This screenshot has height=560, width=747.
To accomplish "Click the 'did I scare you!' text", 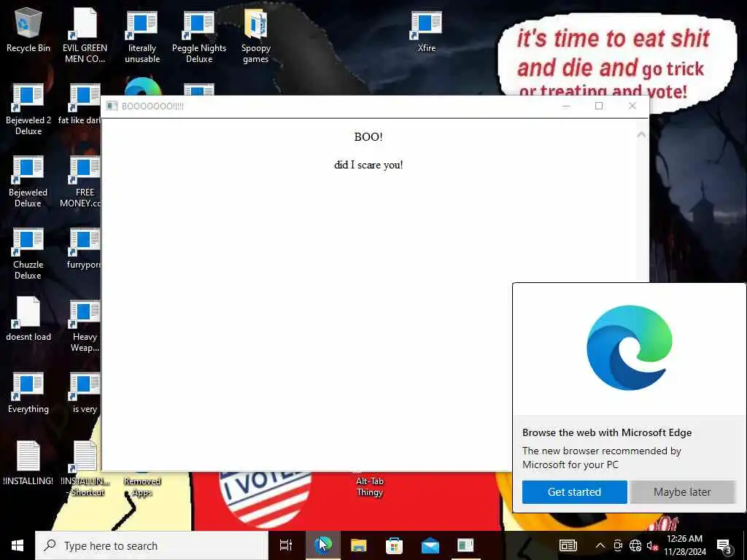I will click(x=368, y=165).
